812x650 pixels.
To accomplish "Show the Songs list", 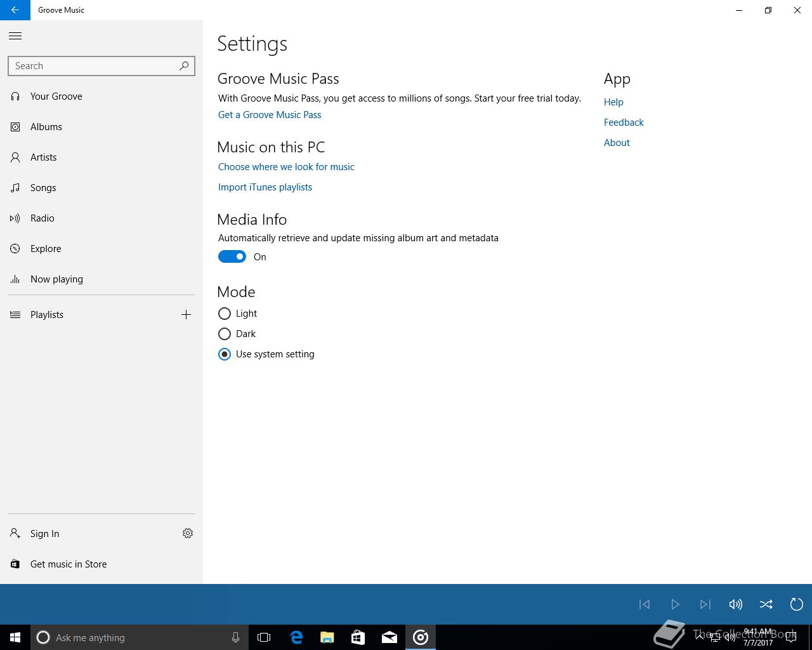I will [101, 188].
